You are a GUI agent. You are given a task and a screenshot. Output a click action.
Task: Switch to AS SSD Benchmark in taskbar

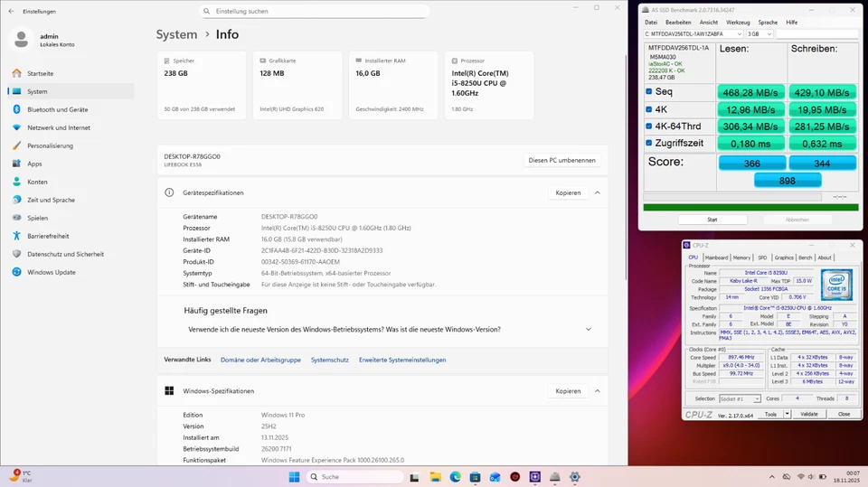(x=554, y=477)
